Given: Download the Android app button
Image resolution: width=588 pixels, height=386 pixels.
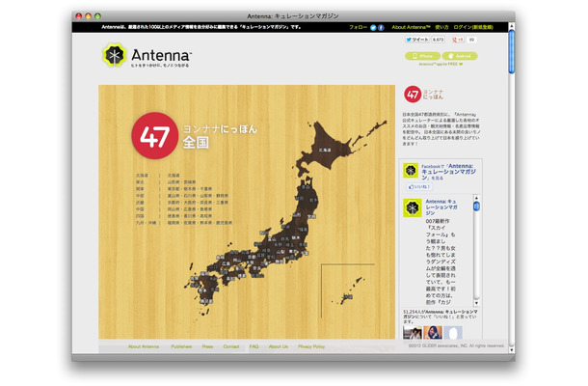Looking at the screenshot, I should click(x=460, y=56).
